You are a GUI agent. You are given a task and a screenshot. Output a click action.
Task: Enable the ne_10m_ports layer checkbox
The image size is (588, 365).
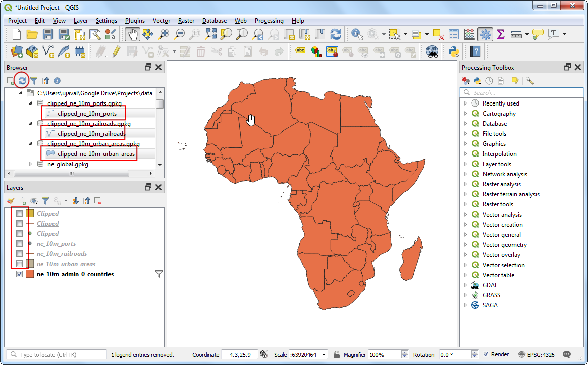click(x=19, y=244)
